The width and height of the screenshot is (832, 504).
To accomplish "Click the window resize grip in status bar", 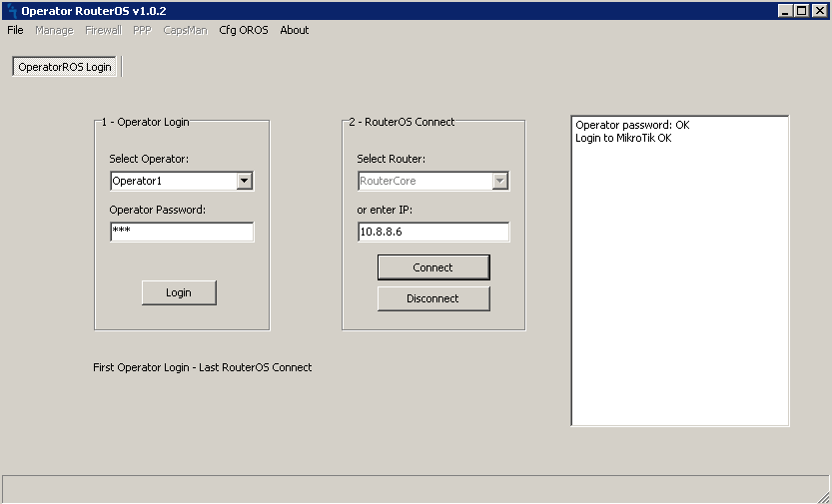I will (x=823, y=496).
